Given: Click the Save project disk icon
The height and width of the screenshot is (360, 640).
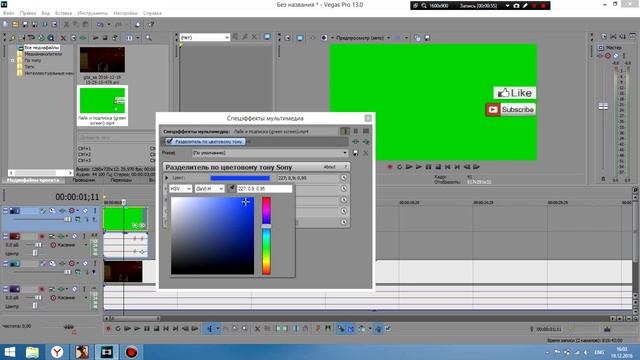Looking at the screenshot, I should pyautogui.click(x=25, y=24).
